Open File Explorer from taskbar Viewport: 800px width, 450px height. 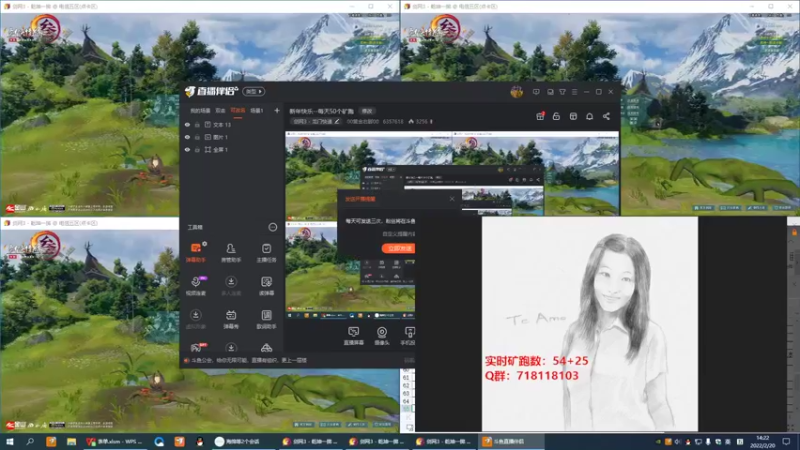71,441
